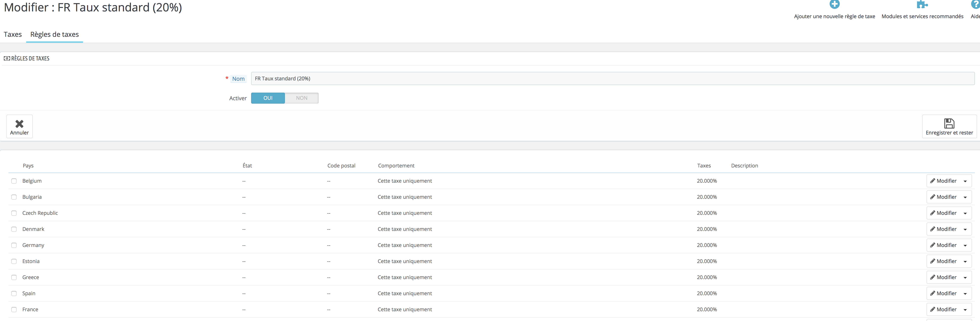Image resolution: width=980 pixels, height=321 pixels.
Task: Switch to the Taxes tab
Action: tap(12, 35)
